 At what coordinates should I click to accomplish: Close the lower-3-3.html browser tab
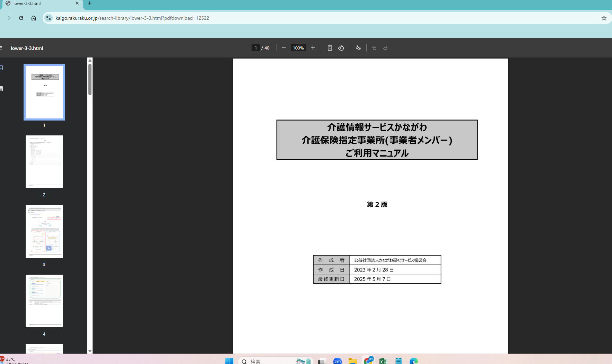tap(77, 3)
